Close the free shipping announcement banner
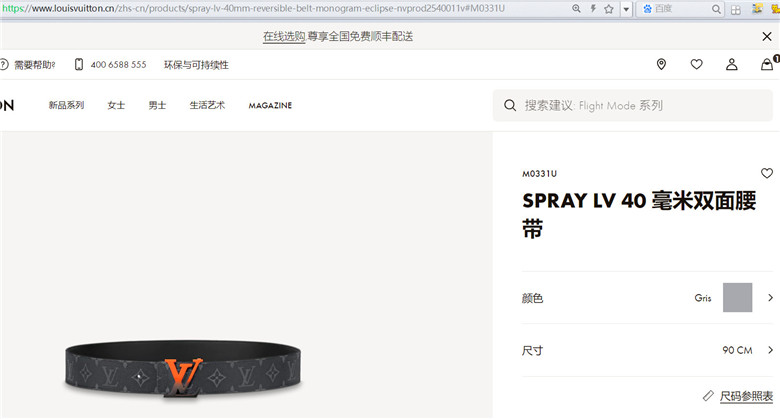The height and width of the screenshot is (419, 780). (x=767, y=36)
